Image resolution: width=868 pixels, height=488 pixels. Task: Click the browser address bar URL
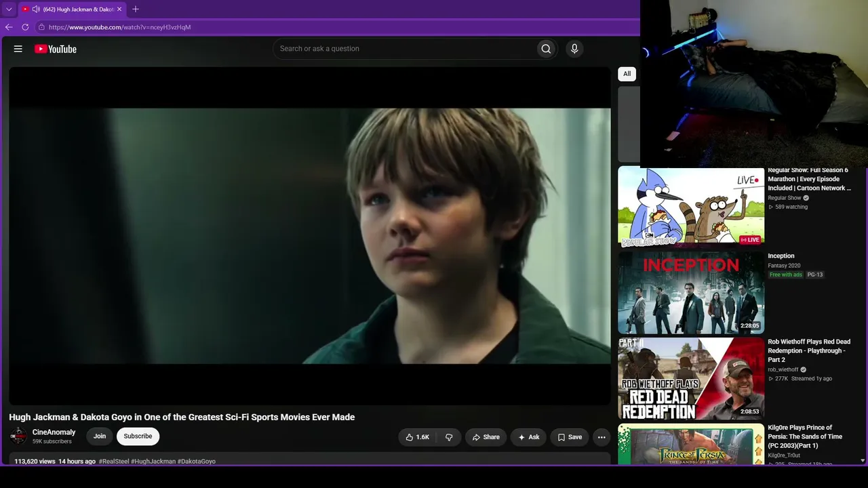[119, 27]
